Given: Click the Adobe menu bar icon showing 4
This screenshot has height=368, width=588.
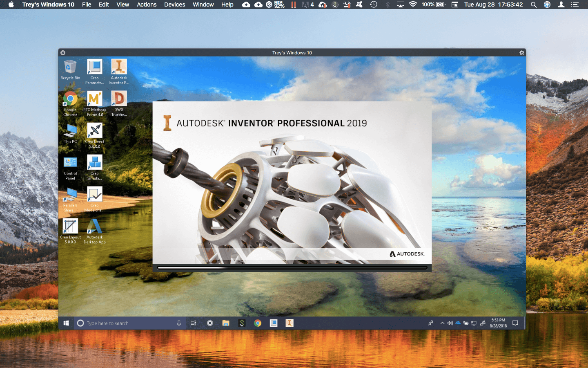Looking at the screenshot, I should tap(308, 4).
